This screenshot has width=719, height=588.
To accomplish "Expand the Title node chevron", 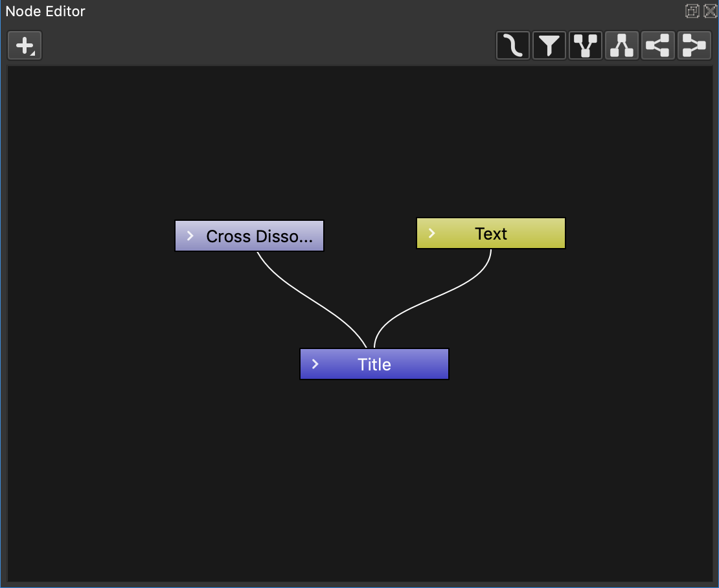I will click(315, 364).
